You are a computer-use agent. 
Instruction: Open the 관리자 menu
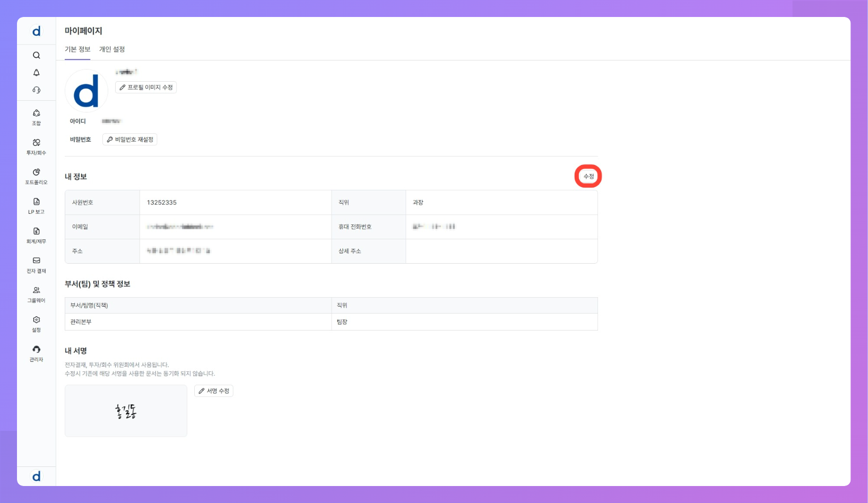[x=36, y=353]
